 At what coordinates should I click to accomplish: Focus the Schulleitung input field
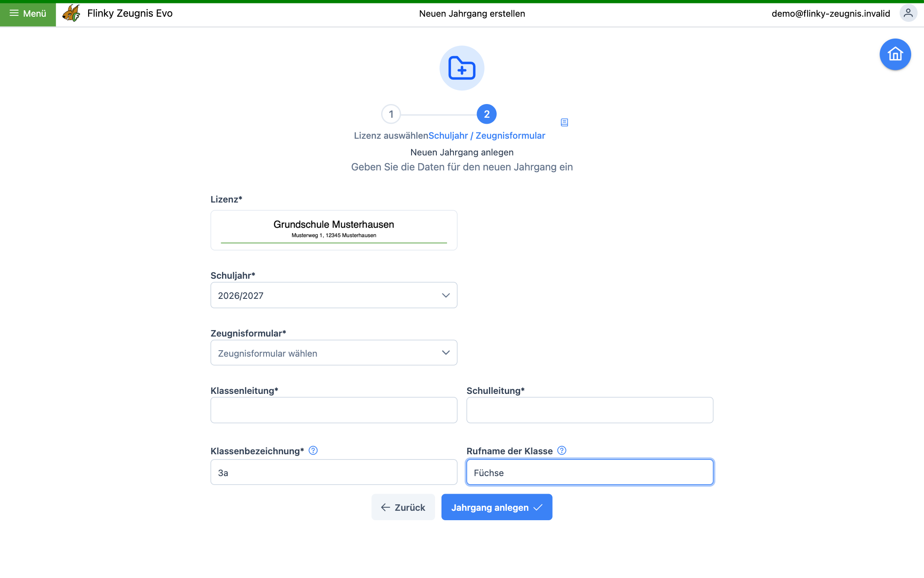point(590,410)
